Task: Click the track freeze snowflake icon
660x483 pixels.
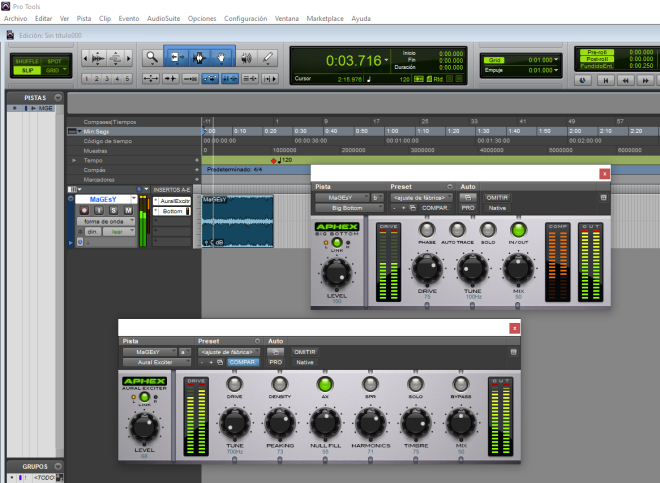Action: click(80, 232)
